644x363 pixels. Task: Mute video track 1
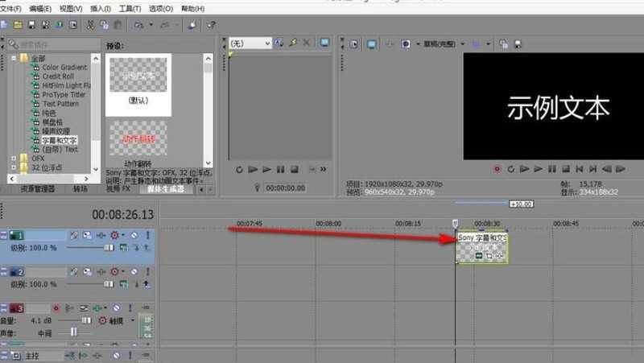pos(134,235)
